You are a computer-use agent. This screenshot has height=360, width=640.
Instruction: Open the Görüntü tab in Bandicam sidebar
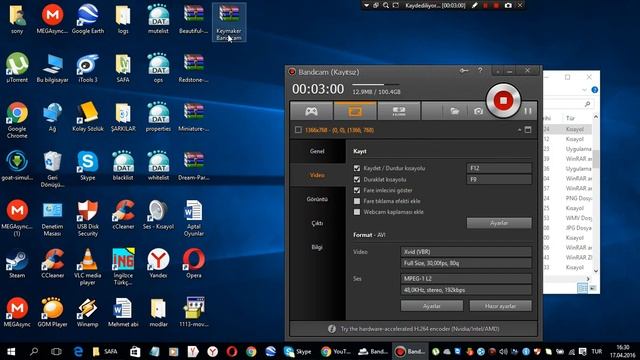click(x=318, y=199)
